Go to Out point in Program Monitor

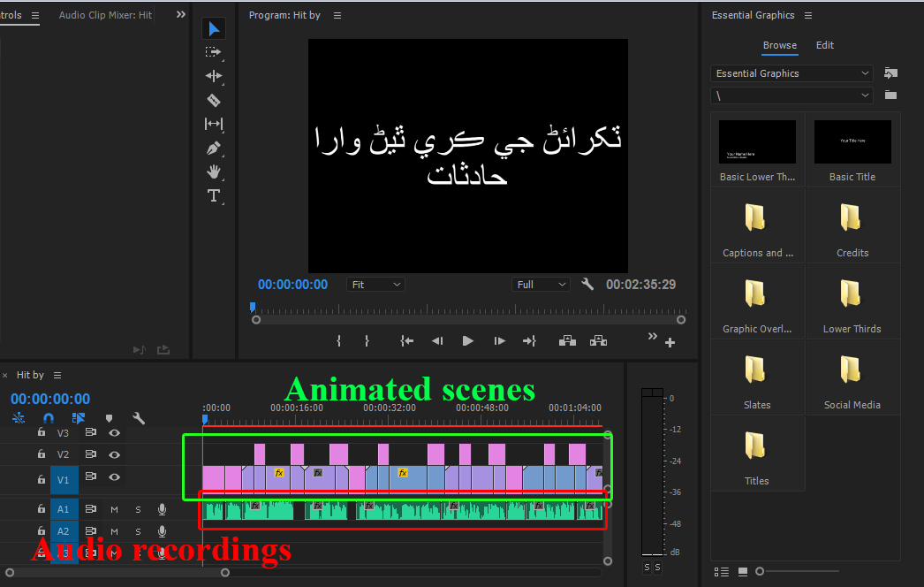(x=529, y=341)
